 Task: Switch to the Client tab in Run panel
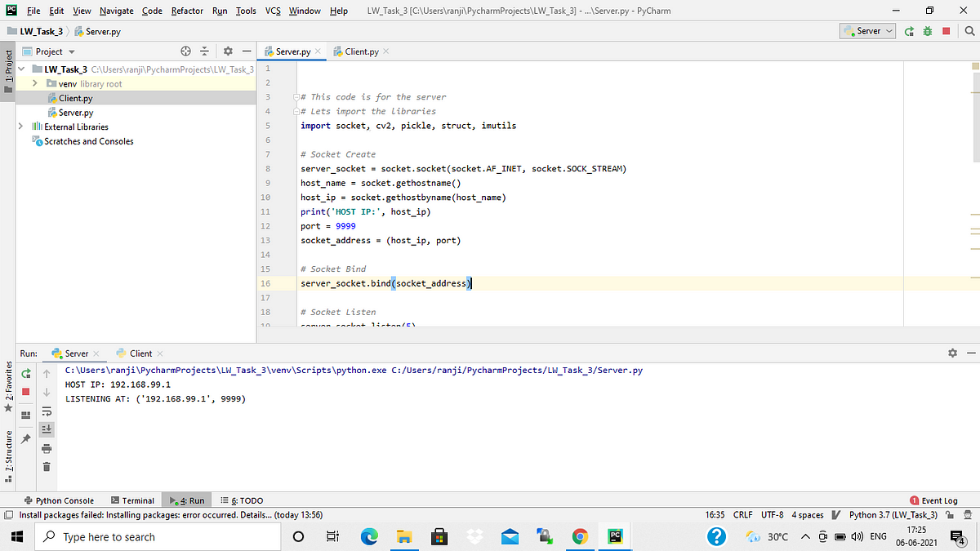pos(140,353)
